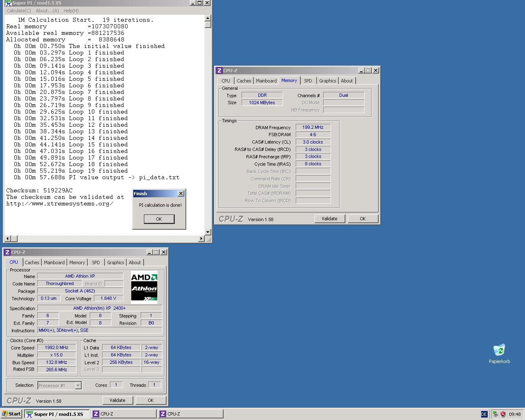
Task: Switch to second CPU-Z taskbar button
Action: pos(191,414)
